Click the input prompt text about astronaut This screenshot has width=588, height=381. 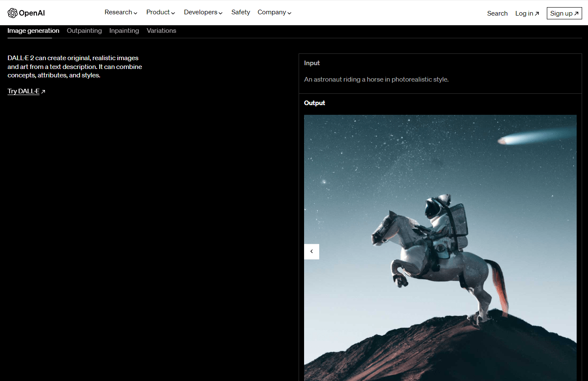(376, 79)
